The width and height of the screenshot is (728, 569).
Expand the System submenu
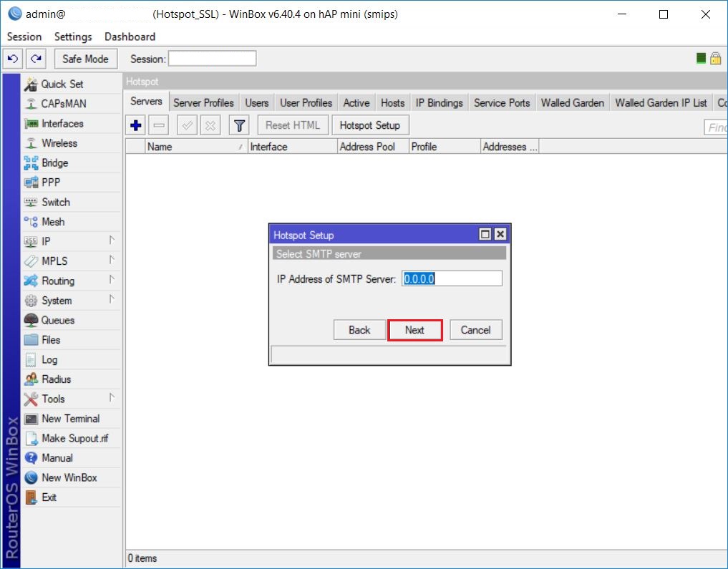pos(72,301)
